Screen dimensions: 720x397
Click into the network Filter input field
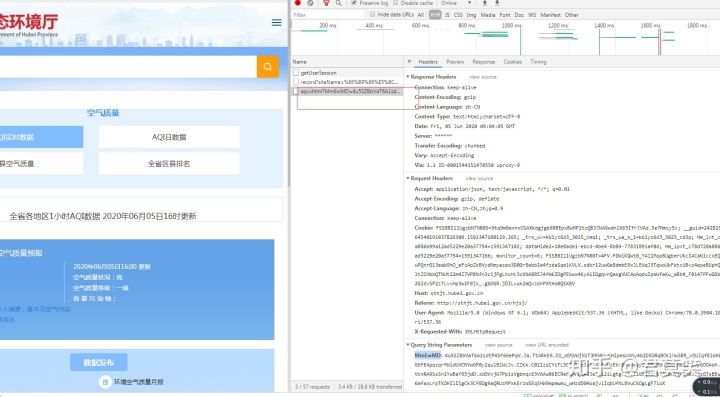point(328,15)
